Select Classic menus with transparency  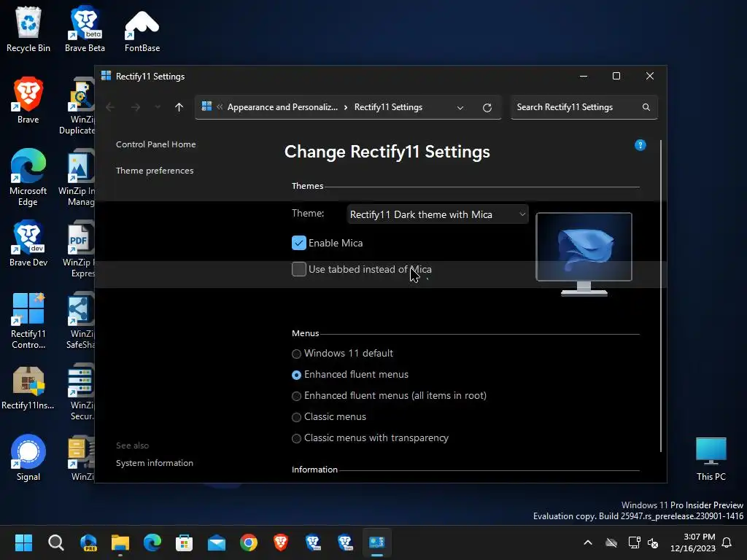[x=296, y=438]
